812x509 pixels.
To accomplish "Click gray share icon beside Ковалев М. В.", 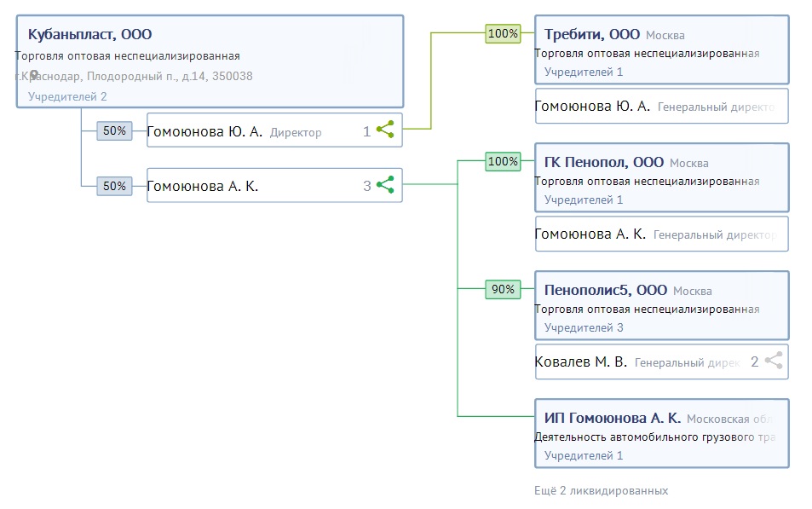I will (x=773, y=361).
